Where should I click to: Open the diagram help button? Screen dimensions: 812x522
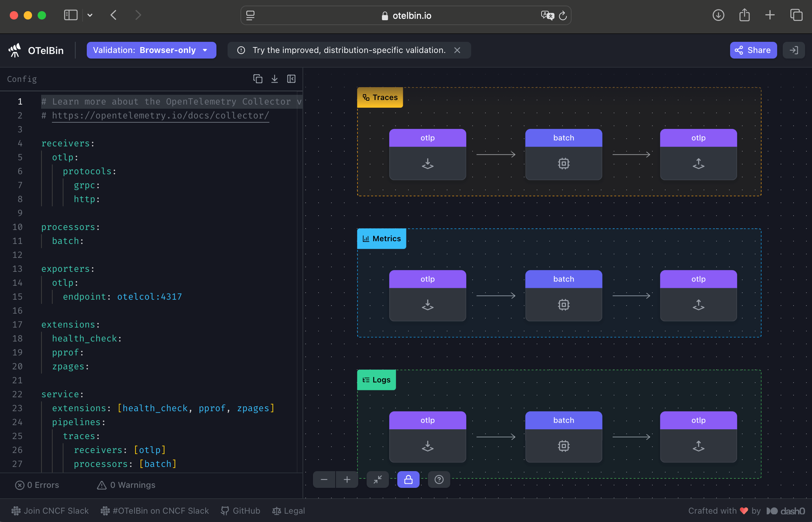(439, 480)
